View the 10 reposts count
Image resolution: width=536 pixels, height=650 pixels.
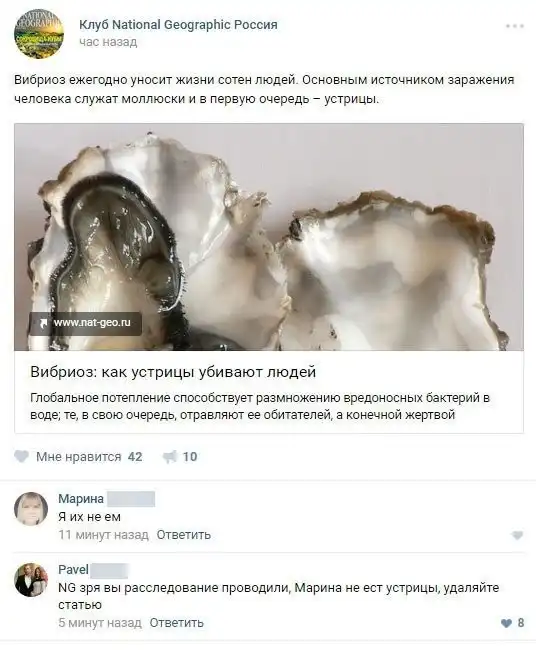(190, 457)
